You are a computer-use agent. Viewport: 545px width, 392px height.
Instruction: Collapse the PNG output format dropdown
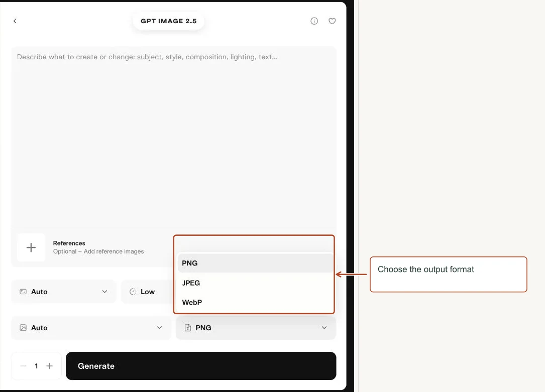(256, 328)
